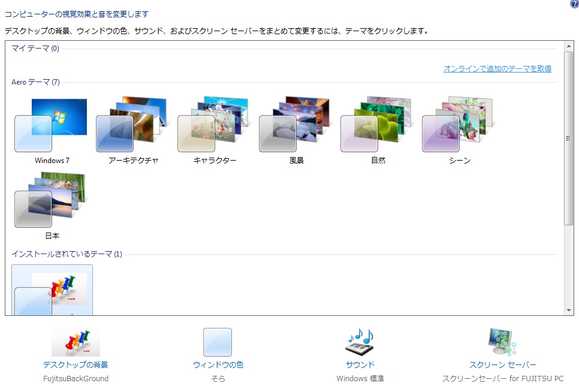Select the installed Fujitsu pushpin theme

click(x=52, y=290)
